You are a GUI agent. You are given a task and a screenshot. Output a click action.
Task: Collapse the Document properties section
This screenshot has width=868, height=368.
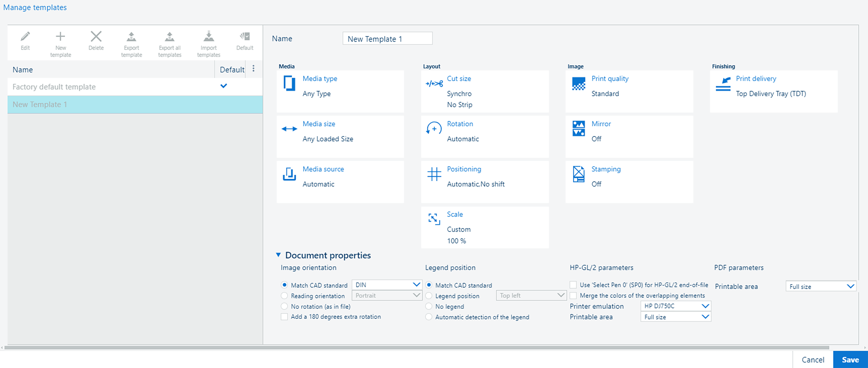click(x=278, y=255)
